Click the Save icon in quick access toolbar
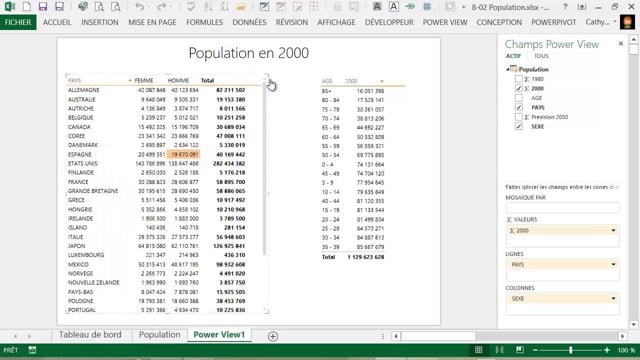 coord(43,7)
